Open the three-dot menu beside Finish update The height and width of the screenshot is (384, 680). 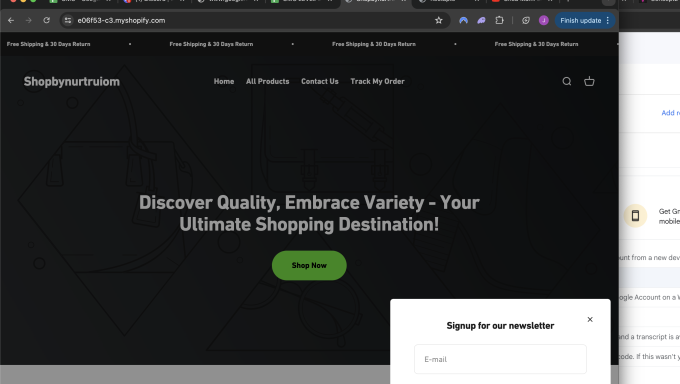coord(608,20)
